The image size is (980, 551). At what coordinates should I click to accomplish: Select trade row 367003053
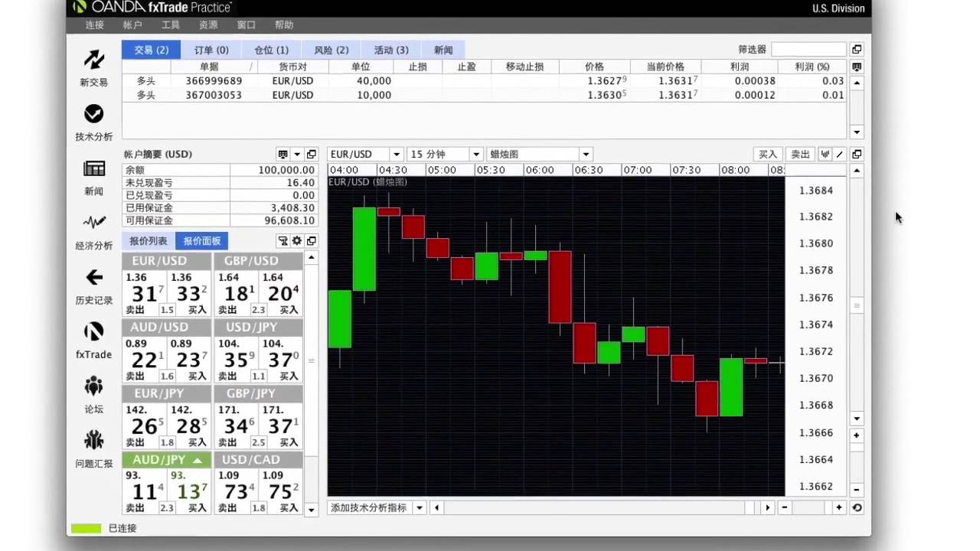point(485,95)
